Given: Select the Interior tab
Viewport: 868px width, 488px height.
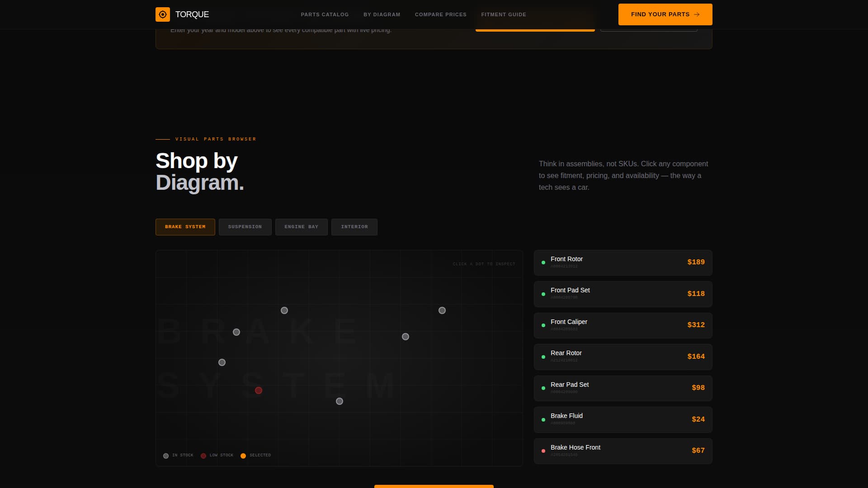Looking at the screenshot, I should [354, 227].
